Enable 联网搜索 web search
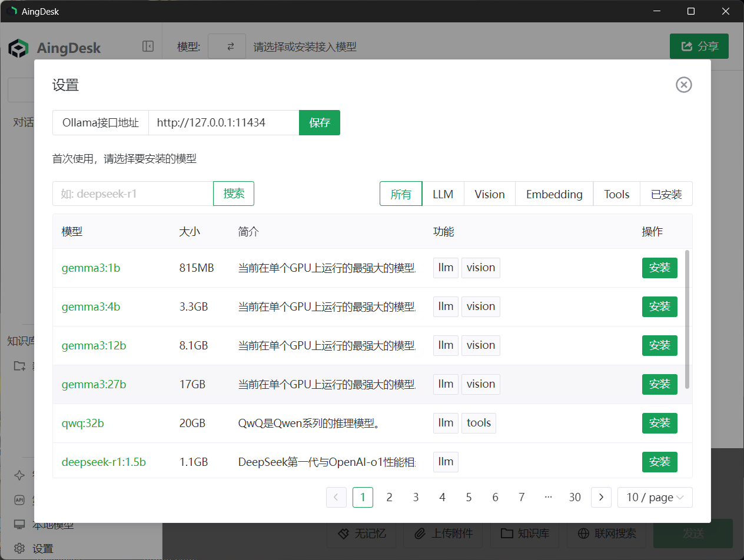Screen dimensions: 744x560 point(607,534)
